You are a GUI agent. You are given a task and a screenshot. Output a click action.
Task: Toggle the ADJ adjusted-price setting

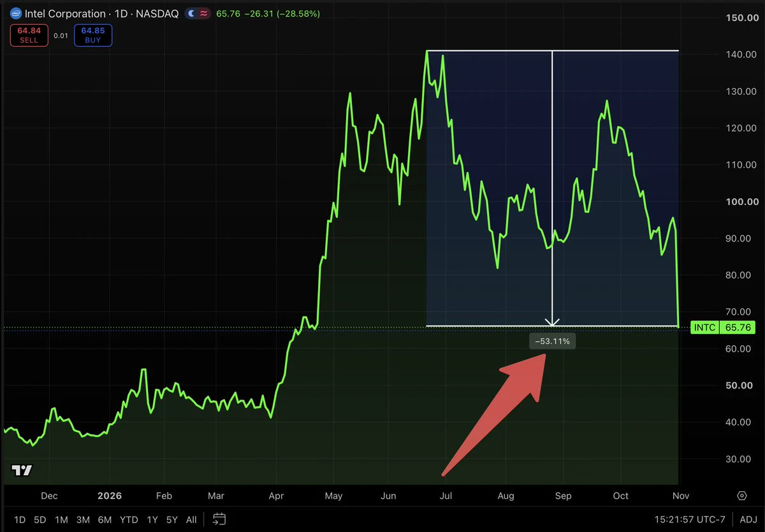pyautogui.click(x=748, y=519)
